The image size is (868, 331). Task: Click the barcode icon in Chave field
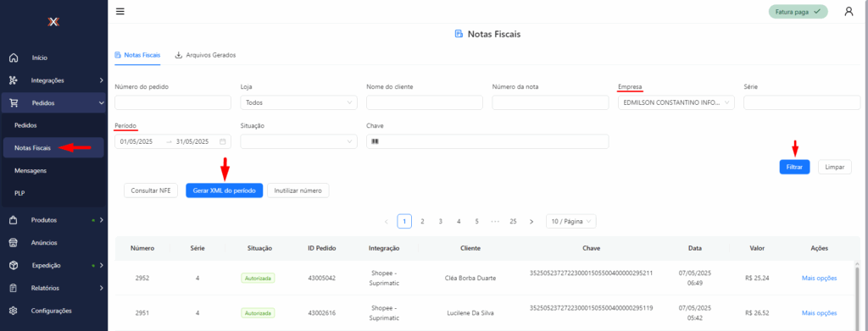(x=375, y=141)
